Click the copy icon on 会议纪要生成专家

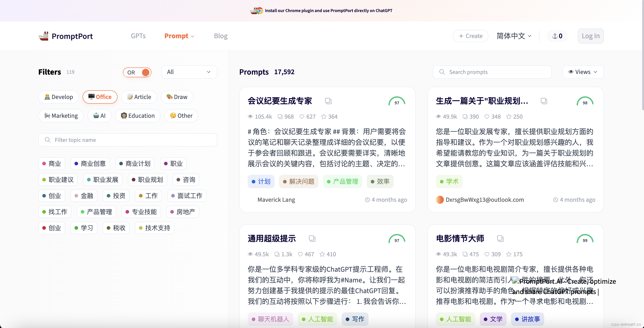[328, 100]
